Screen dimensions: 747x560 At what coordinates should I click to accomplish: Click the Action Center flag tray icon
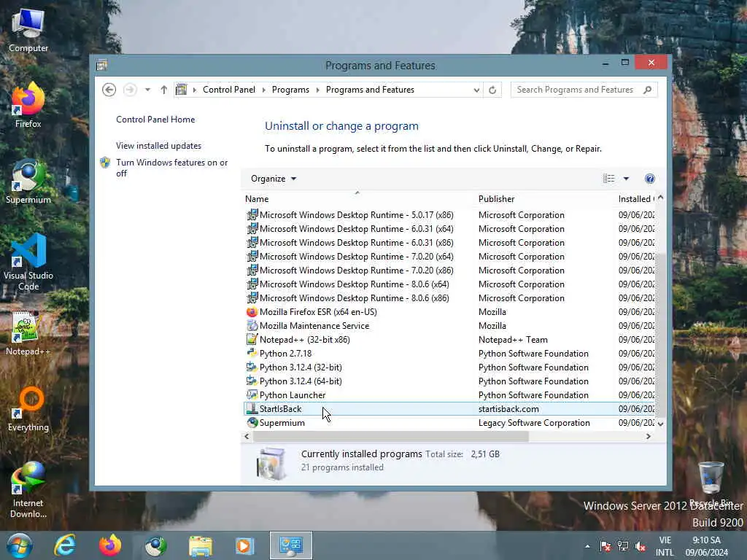(x=605, y=546)
